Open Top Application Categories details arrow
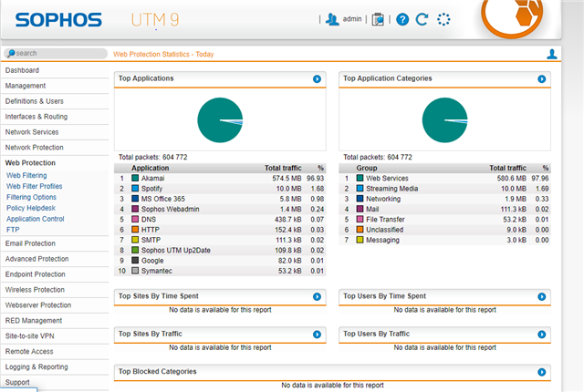This screenshot has width=584, height=392. pyautogui.click(x=541, y=78)
